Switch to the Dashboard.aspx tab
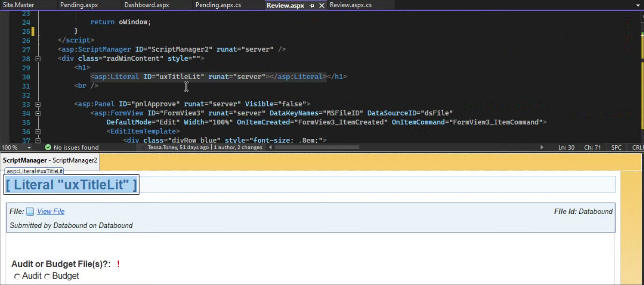Viewport: 644px width, 285px height. 146,5
